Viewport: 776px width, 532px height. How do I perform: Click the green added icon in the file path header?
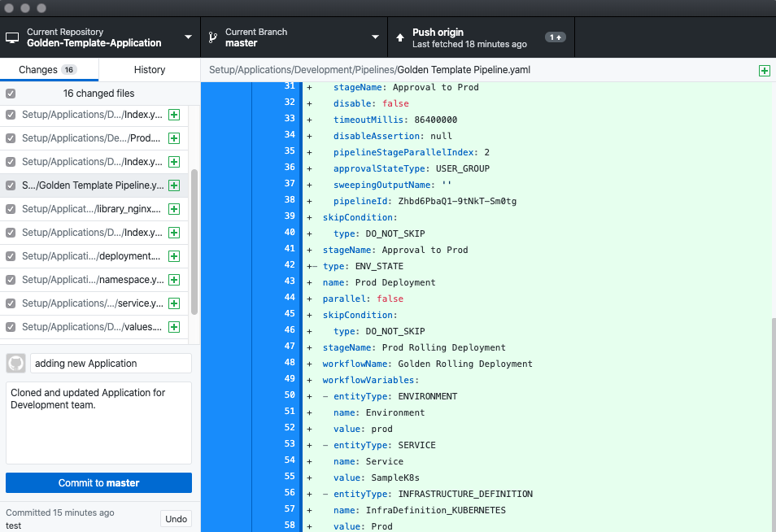tap(764, 70)
